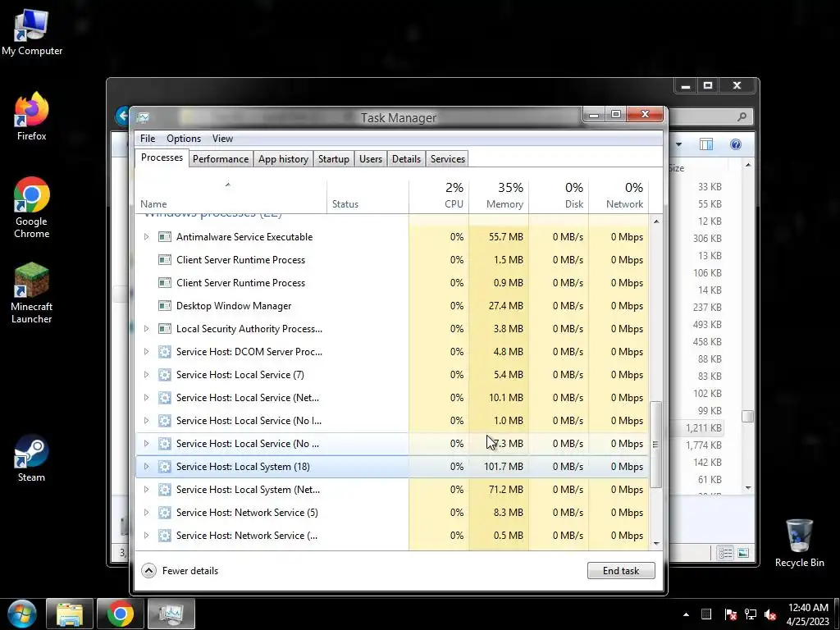This screenshot has width=840, height=630.
Task: Select Task Manager taskbar button
Action: pyautogui.click(x=171, y=614)
